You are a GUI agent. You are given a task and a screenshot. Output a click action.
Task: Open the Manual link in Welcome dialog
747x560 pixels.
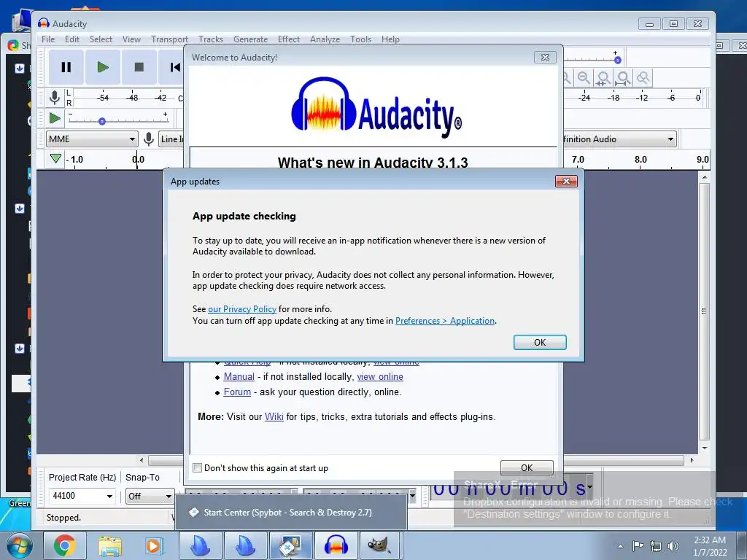(239, 377)
